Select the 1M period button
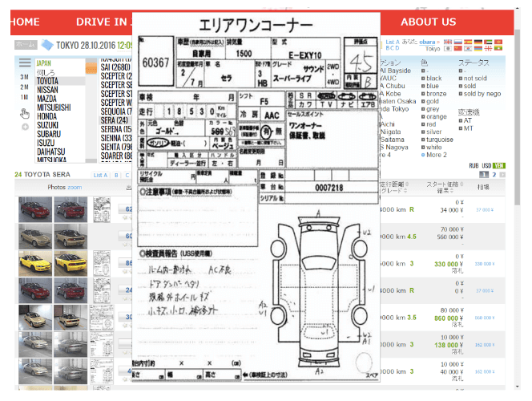Image resolution: width=532 pixels, height=401 pixels. (24, 98)
